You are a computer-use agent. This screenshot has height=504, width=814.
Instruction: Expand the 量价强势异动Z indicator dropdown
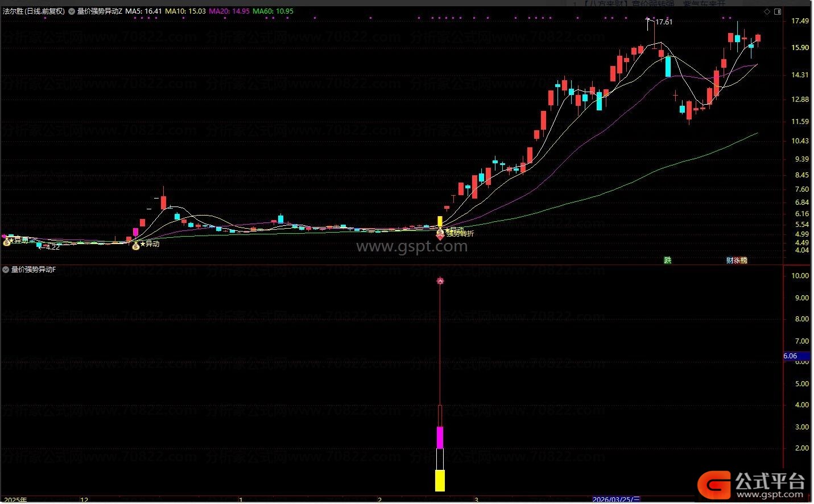72,11
